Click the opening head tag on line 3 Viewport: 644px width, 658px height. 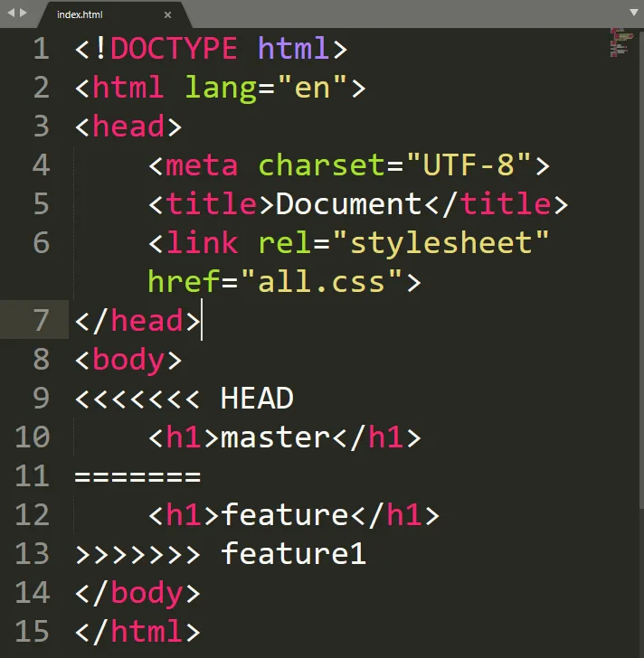tap(128, 126)
